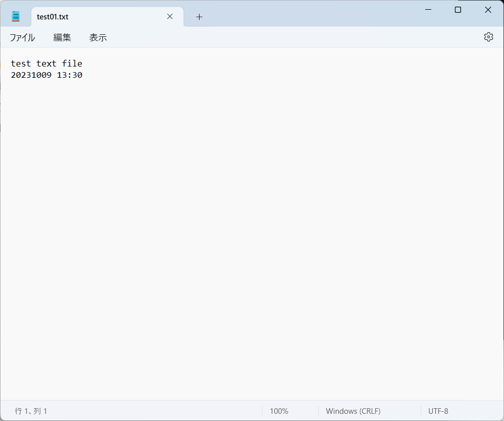Click the Notepad app icon in title bar

(15, 16)
